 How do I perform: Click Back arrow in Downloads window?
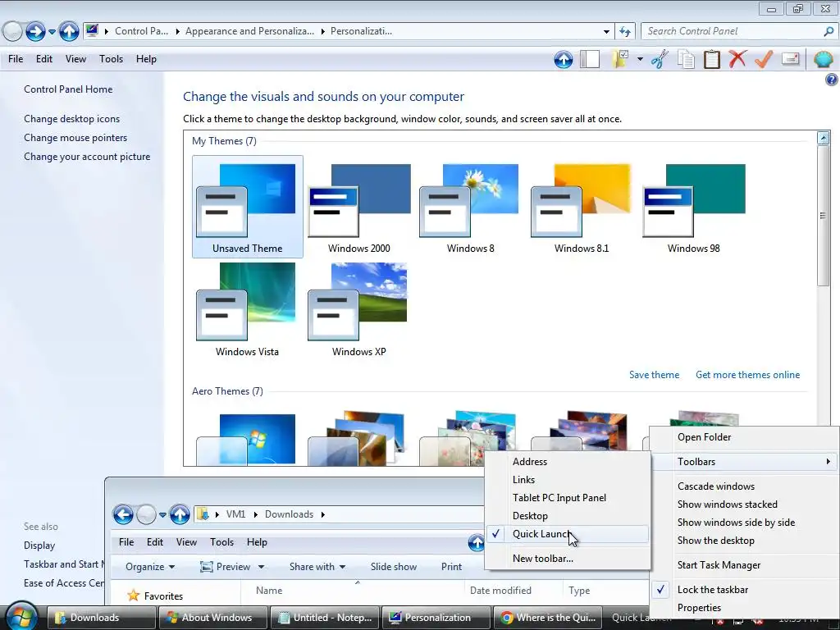[123, 515]
